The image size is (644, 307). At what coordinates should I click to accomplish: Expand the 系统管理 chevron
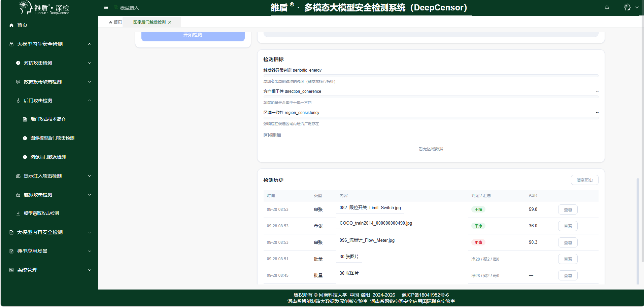pyautogui.click(x=90, y=270)
